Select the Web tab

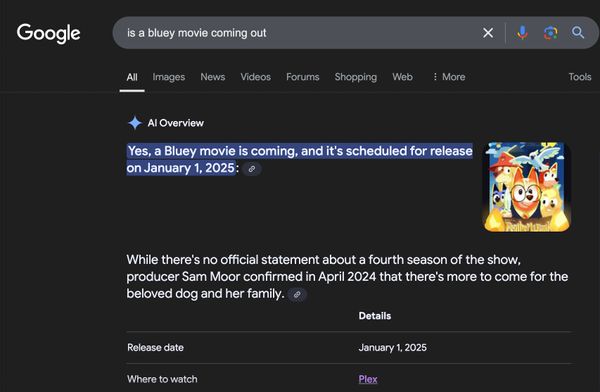[x=403, y=77]
